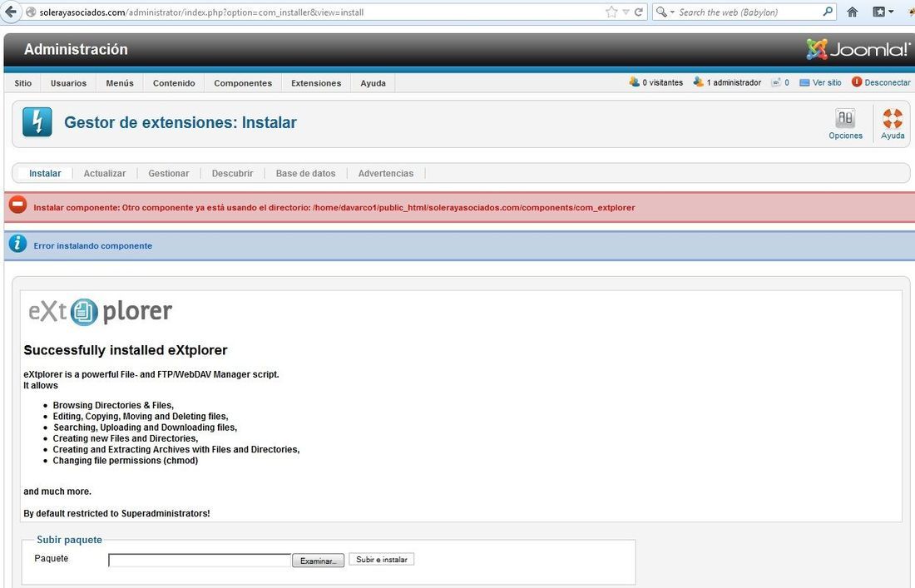
Task: Click the 'Changing file permissions (chmod)' list item
Action: (126, 461)
